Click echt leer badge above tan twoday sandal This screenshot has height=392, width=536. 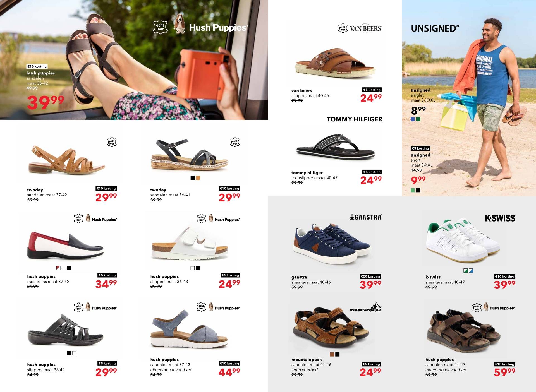click(112, 142)
